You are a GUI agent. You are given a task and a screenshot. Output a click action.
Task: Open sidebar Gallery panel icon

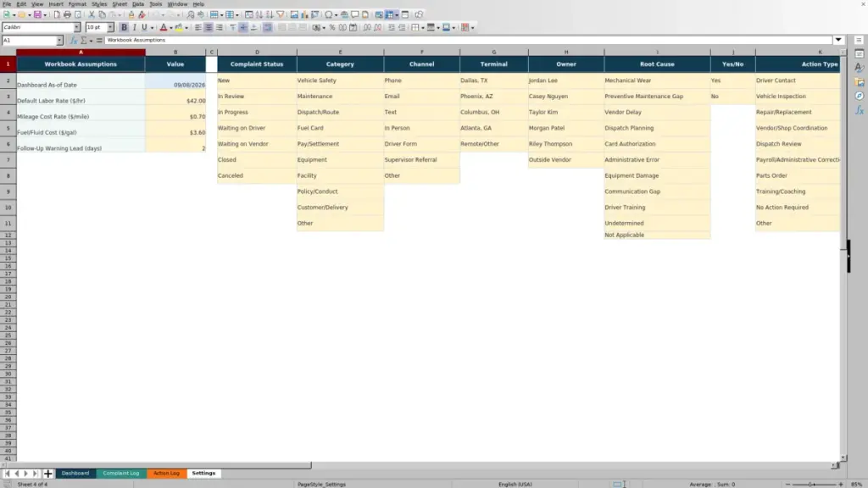click(x=860, y=82)
